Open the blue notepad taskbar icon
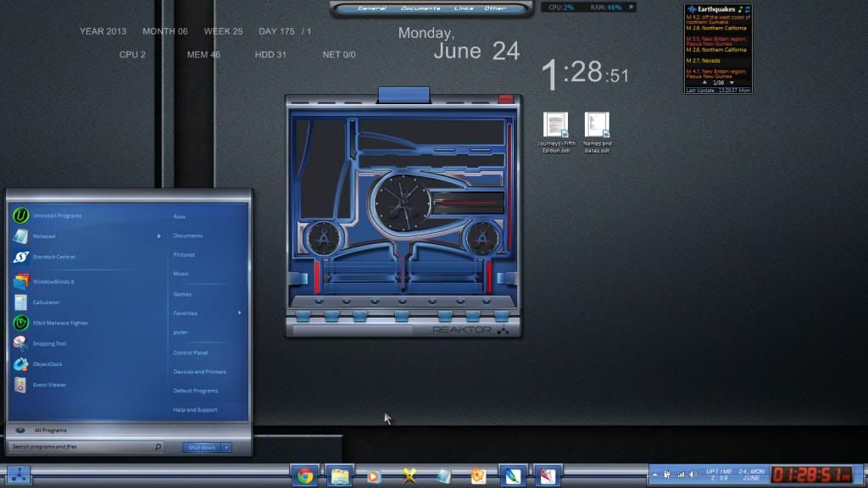 (x=442, y=476)
